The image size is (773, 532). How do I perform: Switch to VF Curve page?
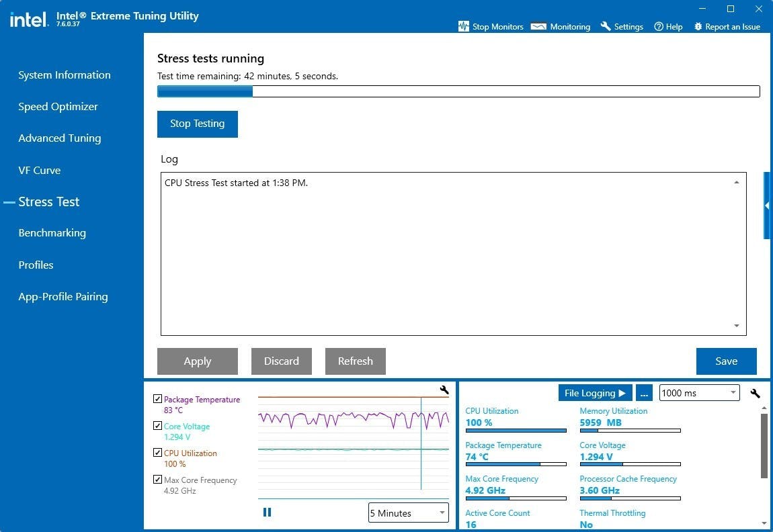pyautogui.click(x=40, y=171)
